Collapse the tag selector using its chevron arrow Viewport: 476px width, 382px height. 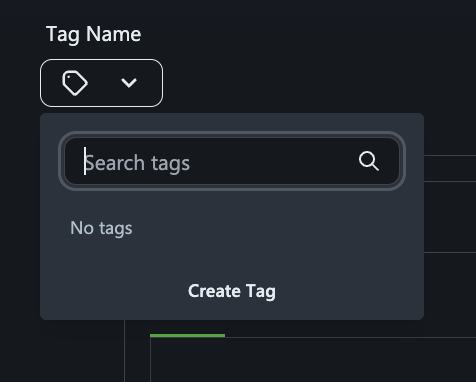point(129,83)
